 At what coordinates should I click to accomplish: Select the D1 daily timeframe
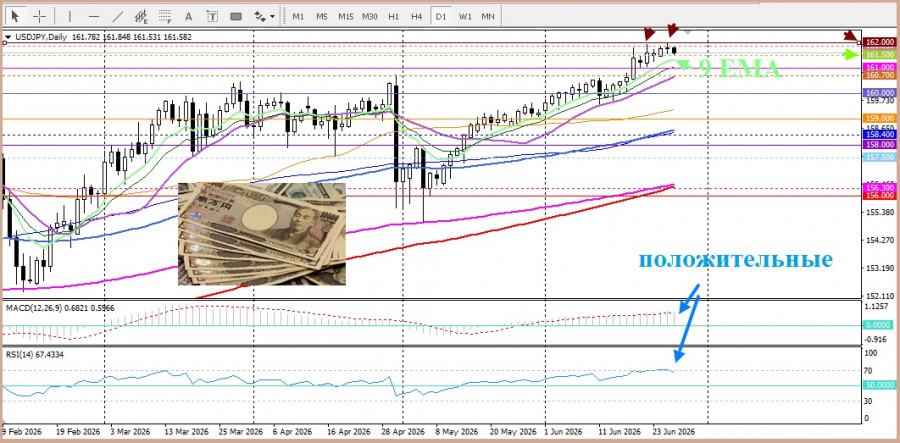click(x=441, y=17)
